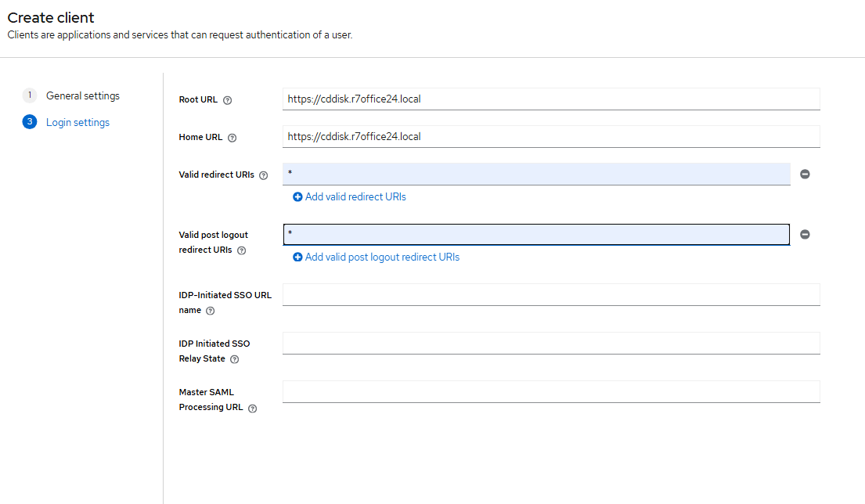This screenshot has width=865, height=504.
Task: Add valid post logout redirect URIs
Action: point(376,257)
